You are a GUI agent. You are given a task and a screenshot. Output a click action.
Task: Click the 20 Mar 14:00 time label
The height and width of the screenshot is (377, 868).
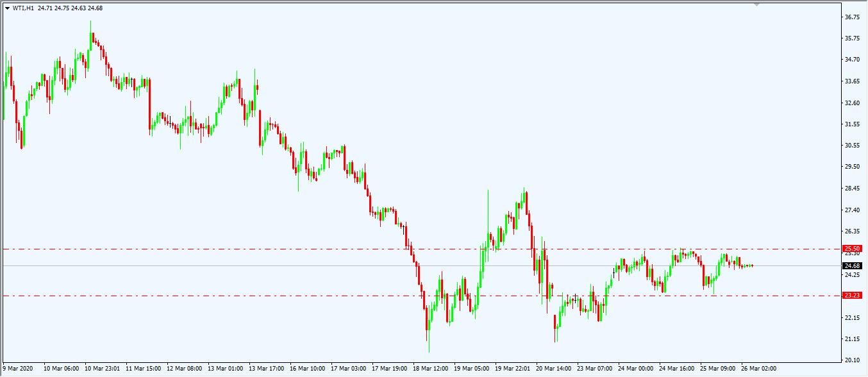click(x=554, y=369)
